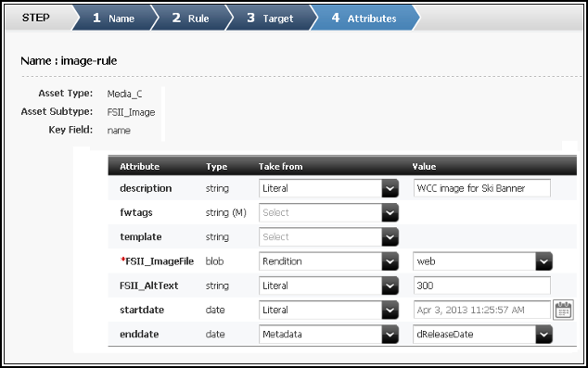Screen dimensions: 588x368
Task: Expand the 'web' rendition value dropdown
Action: (x=543, y=261)
